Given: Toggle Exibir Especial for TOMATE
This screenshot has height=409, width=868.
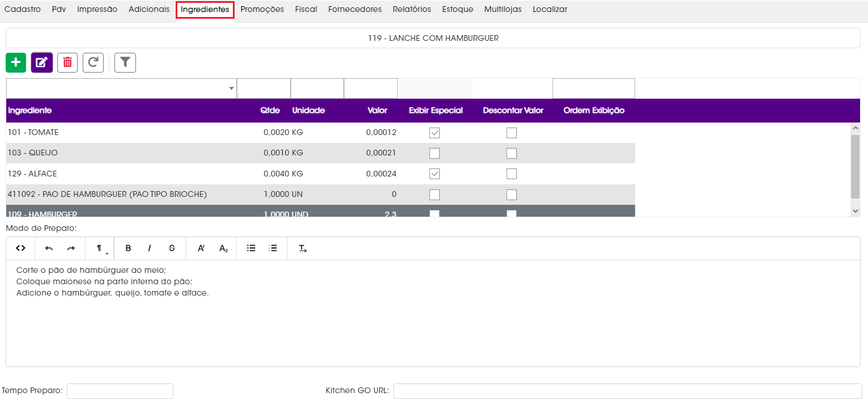Looking at the screenshot, I should [435, 133].
